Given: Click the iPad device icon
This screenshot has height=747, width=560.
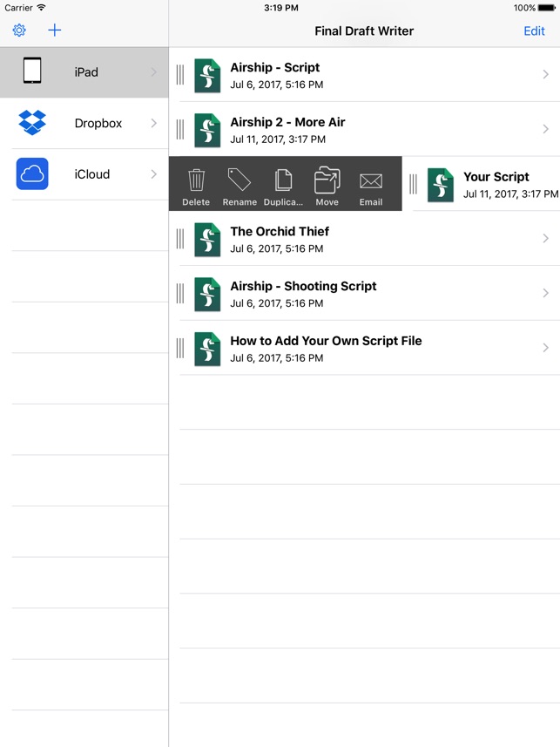Looking at the screenshot, I should click(x=32, y=71).
